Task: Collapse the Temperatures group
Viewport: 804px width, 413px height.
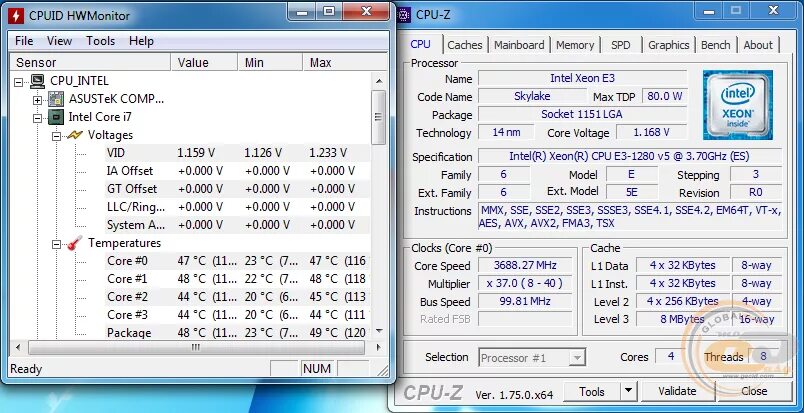Action: pos(56,244)
